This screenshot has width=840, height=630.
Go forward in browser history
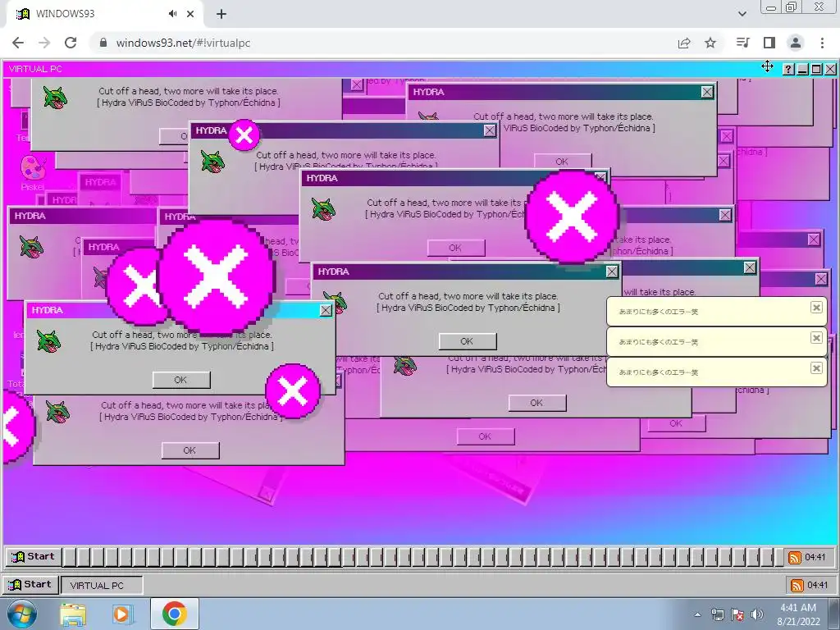(x=44, y=43)
